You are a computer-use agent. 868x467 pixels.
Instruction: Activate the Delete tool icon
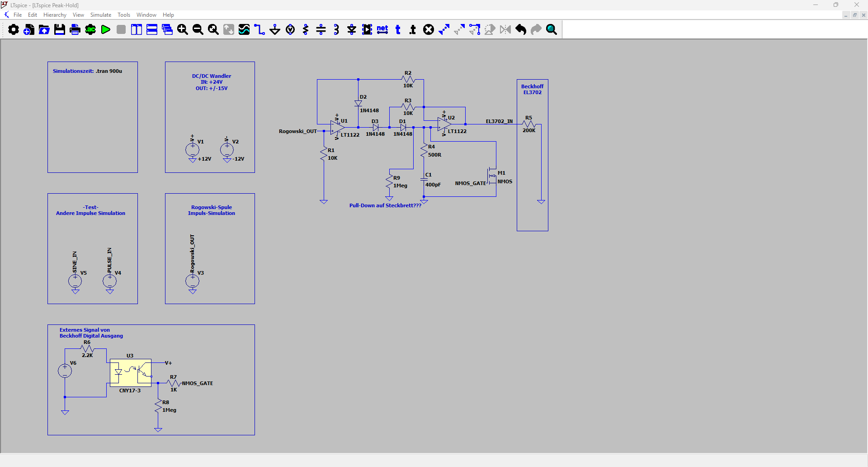coord(429,30)
